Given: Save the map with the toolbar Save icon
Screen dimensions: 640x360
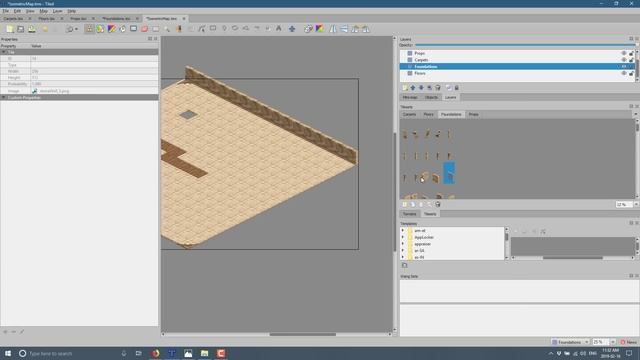Looking at the screenshot, I should 31,29.
